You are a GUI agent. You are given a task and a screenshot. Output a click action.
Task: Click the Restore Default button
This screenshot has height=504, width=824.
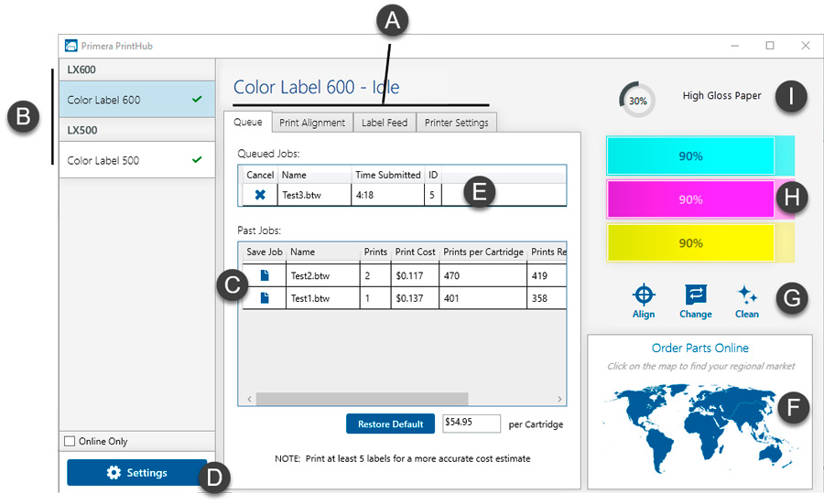tap(390, 424)
